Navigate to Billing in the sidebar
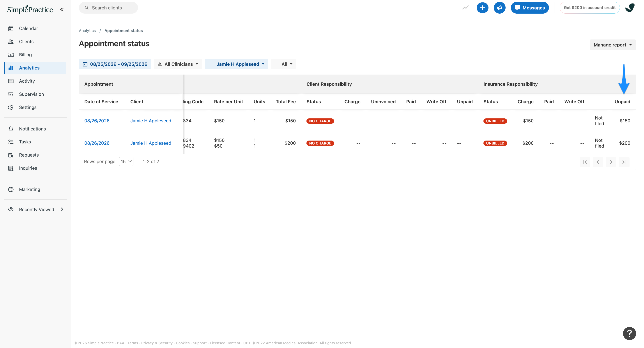 pos(35,55)
